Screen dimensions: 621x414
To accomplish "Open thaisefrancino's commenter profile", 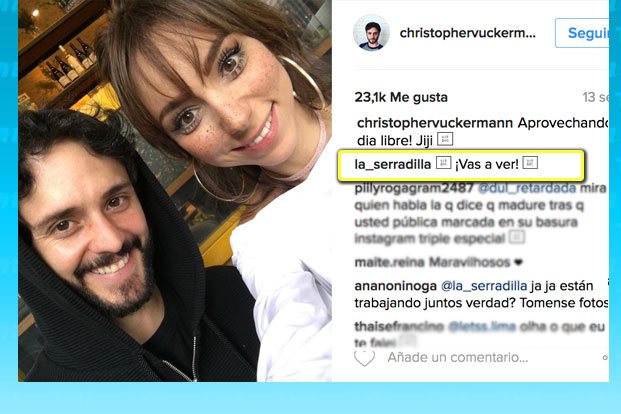I will [399, 326].
